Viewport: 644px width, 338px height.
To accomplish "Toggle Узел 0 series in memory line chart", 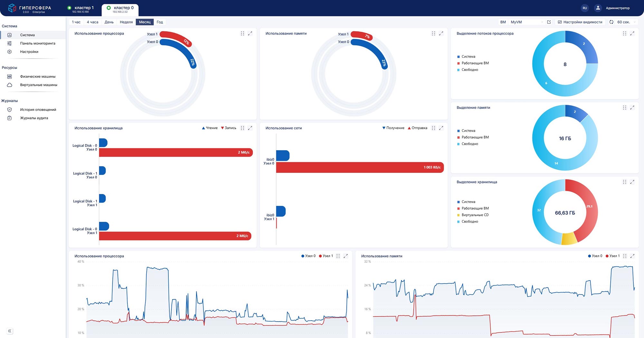I will tap(595, 256).
